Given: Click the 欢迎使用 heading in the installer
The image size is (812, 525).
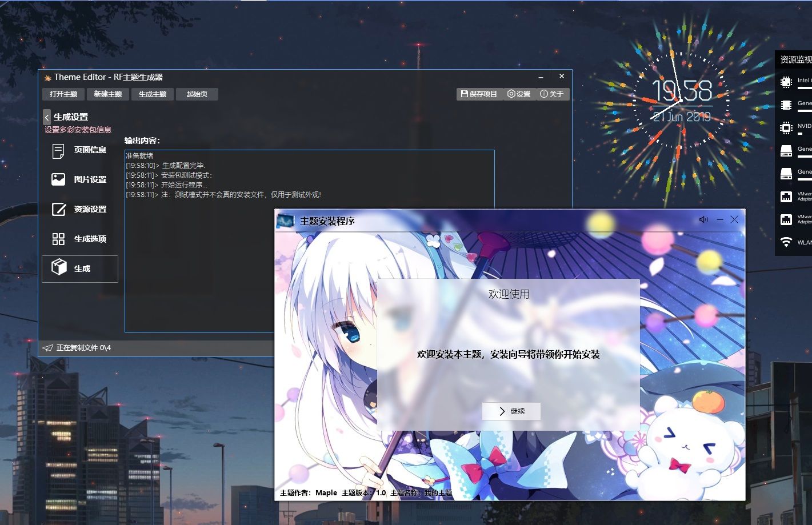Looking at the screenshot, I should coord(509,294).
